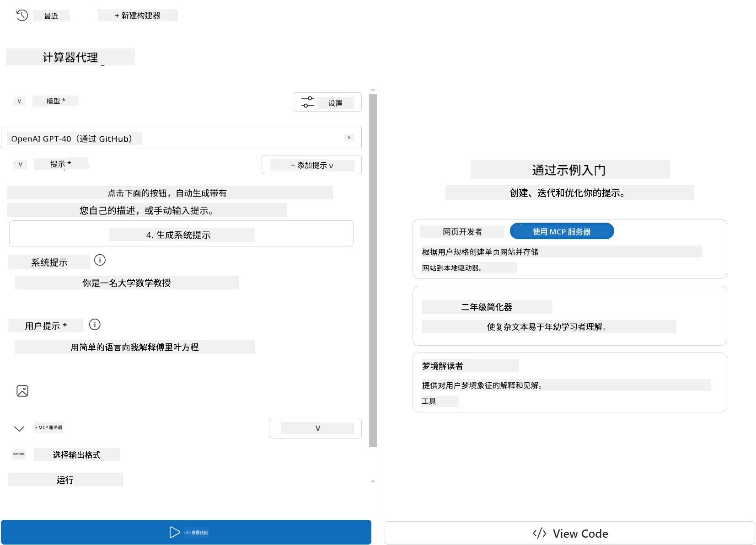Viewport: 756px width, 545px height.
Task: Click the 通过示例入门 heading
Action: tap(569, 170)
